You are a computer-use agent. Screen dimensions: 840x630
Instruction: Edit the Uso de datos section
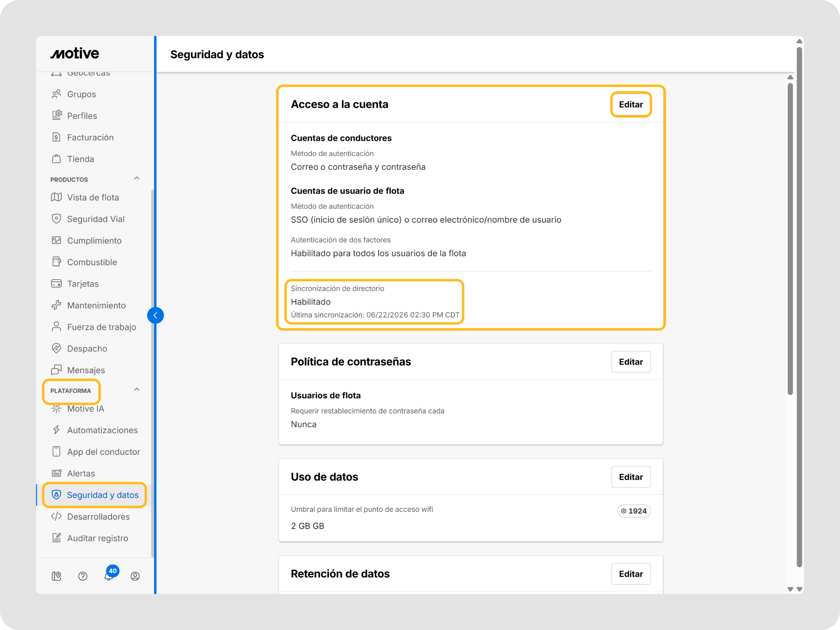click(x=631, y=477)
